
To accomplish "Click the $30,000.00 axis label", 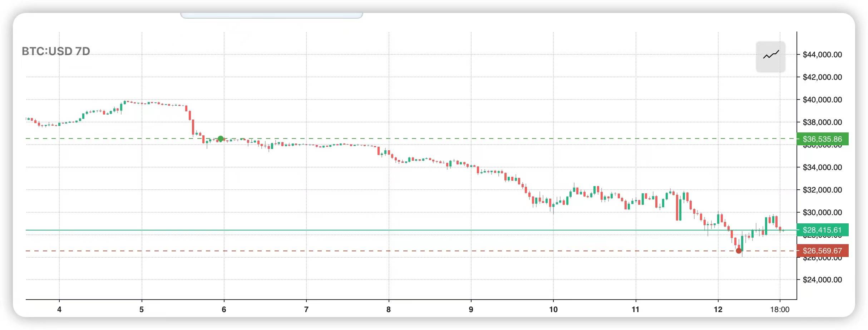I will tap(822, 212).
